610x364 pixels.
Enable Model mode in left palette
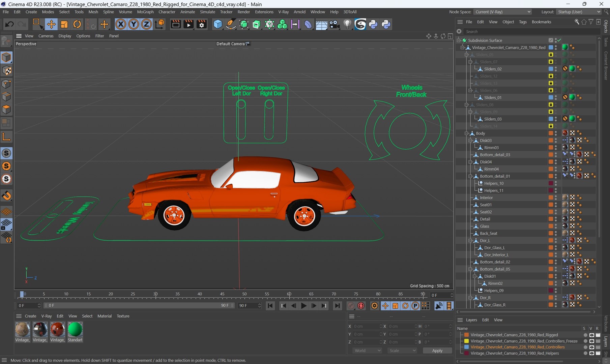pyautogui.click(x=6, y=57)
